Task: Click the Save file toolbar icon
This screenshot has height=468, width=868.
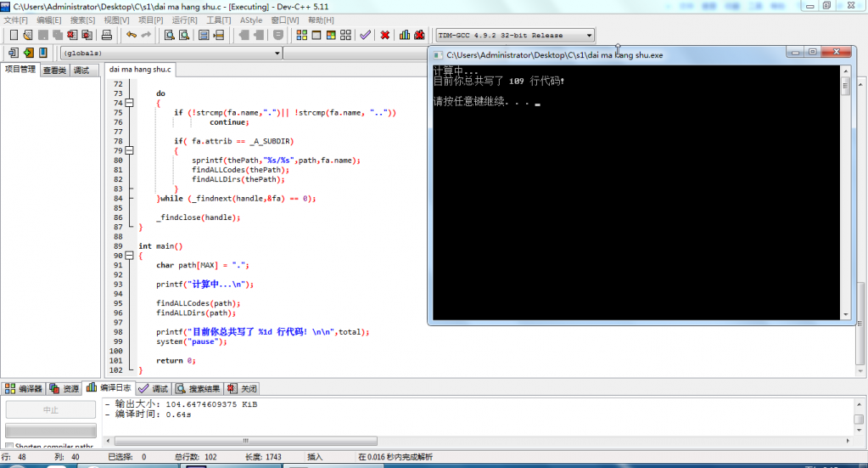Action: [42, 35]
